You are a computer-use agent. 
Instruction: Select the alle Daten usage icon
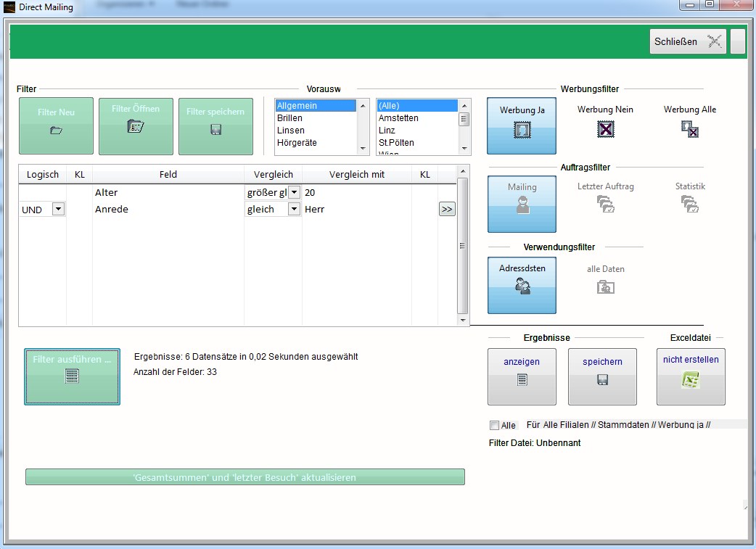pyautogui.click(x=605, y=287)
